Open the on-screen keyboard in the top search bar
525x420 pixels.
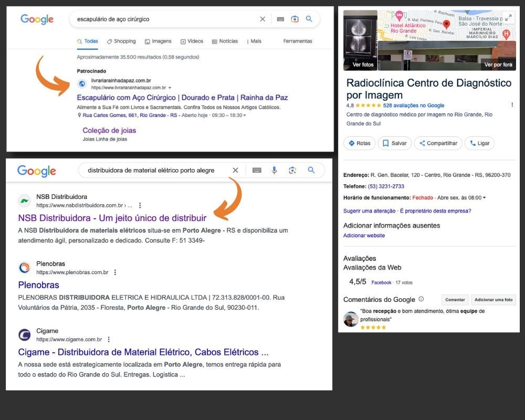tap(280, 19)
